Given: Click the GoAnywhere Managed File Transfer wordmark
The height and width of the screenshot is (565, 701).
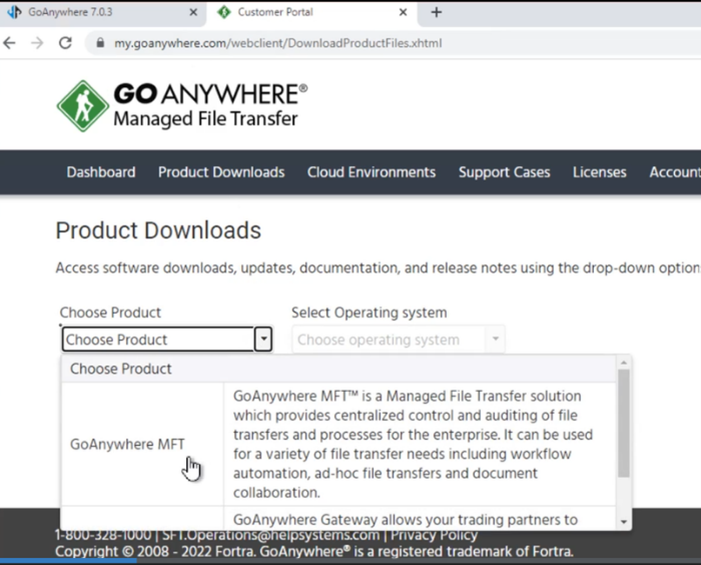Looking at the screenshot, I should point(210,106).
